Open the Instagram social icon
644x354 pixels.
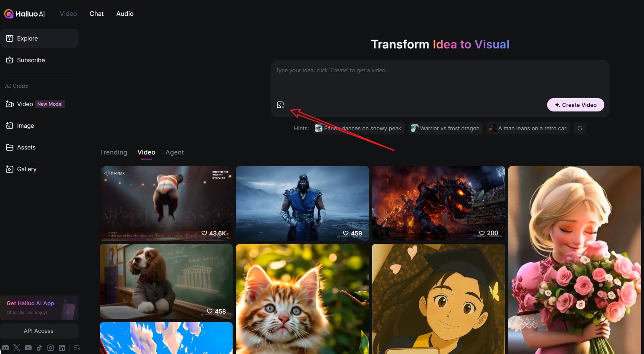pyautogui.click(x=51, y=348)
